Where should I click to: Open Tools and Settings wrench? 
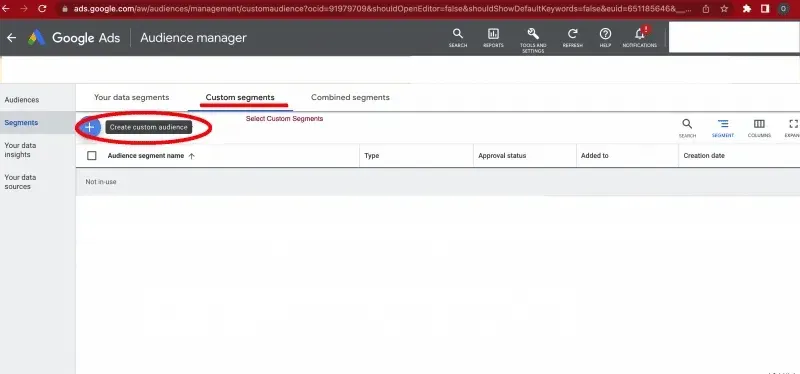point(533,40)
